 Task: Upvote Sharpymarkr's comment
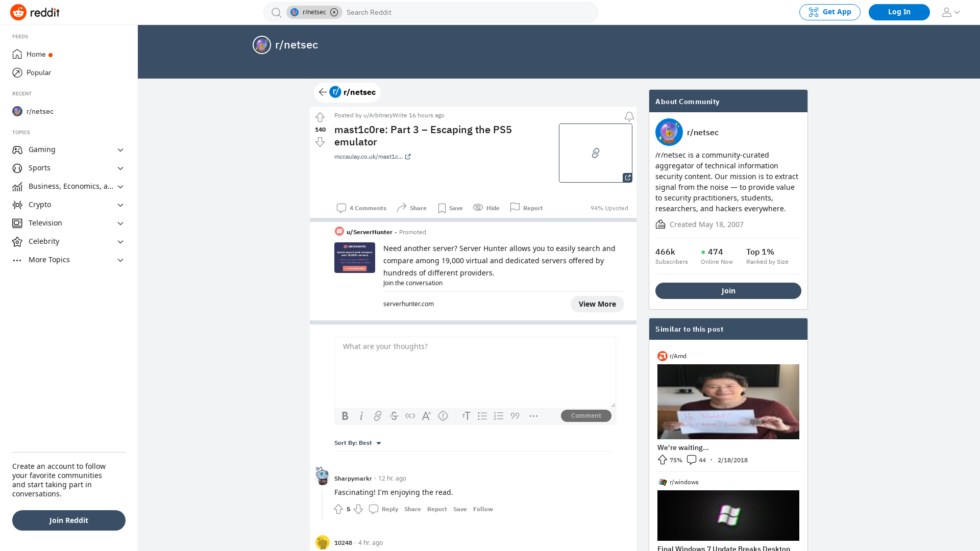(x=338, y=509)
